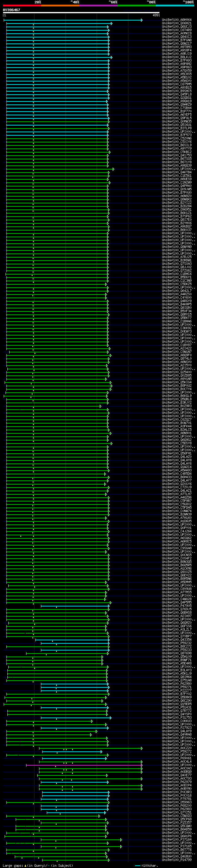
Task: Select the UniRef100_A0MKC8 hit label
Action: click(177, 33)
